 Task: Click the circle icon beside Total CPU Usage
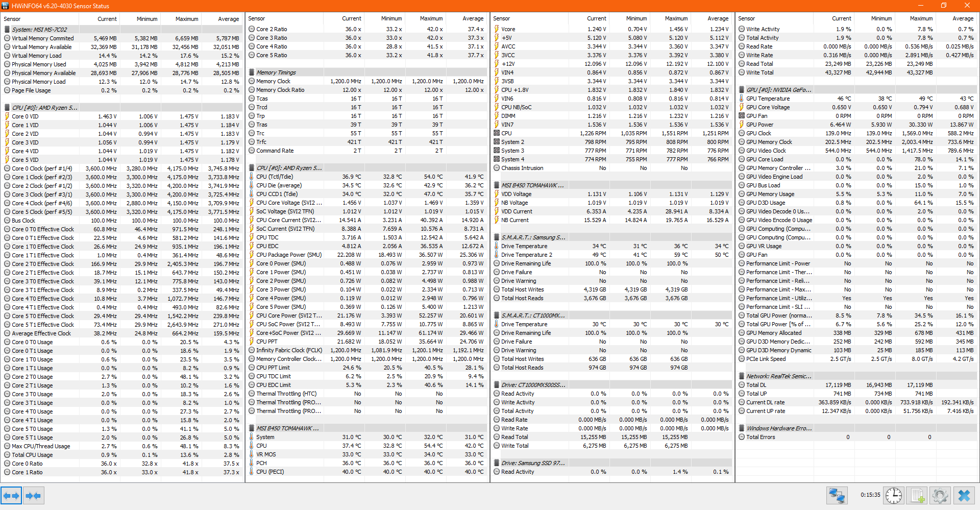7,455
